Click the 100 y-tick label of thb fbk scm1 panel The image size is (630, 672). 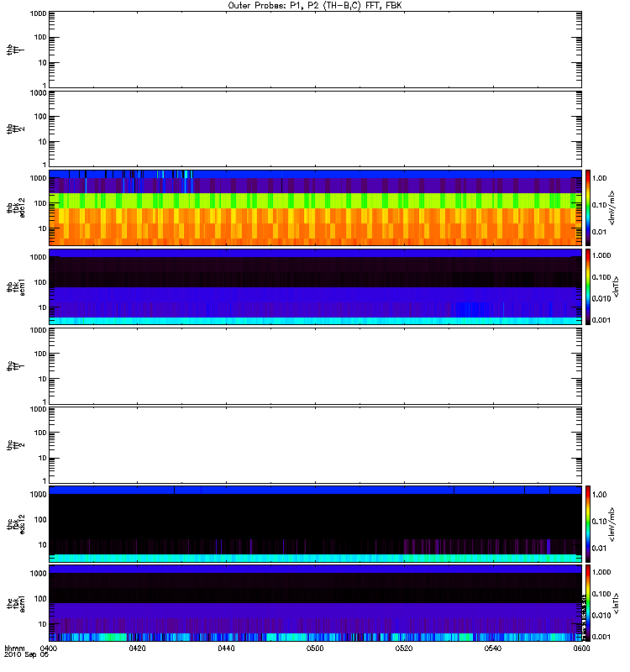tap(40, 282)
